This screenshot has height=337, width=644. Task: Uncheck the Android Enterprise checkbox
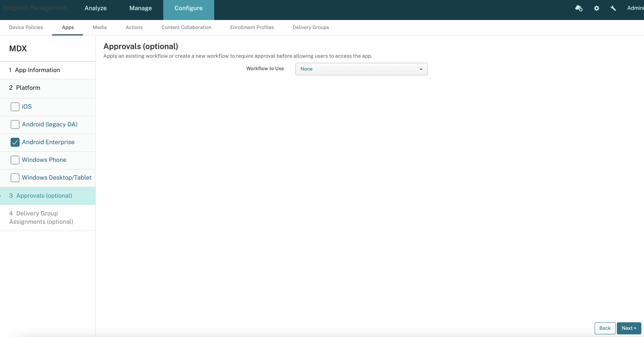[x=15, y=142]
